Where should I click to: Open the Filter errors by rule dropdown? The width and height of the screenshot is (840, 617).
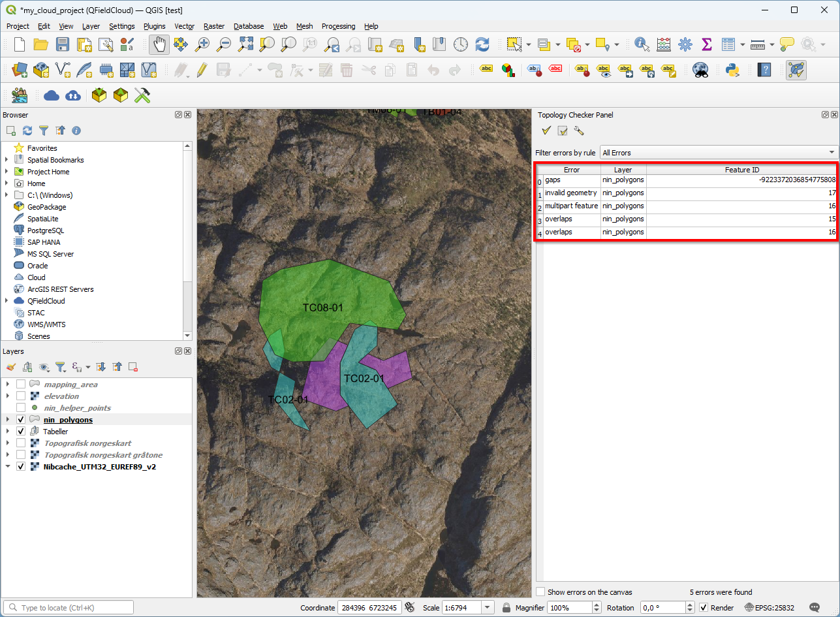pos(719,153)
